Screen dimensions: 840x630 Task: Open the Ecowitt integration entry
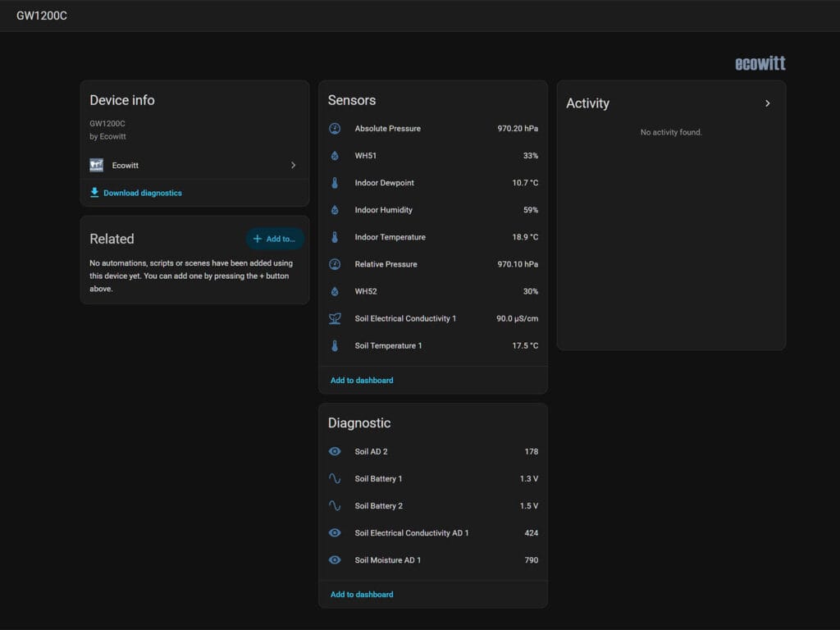coord(194,165)
